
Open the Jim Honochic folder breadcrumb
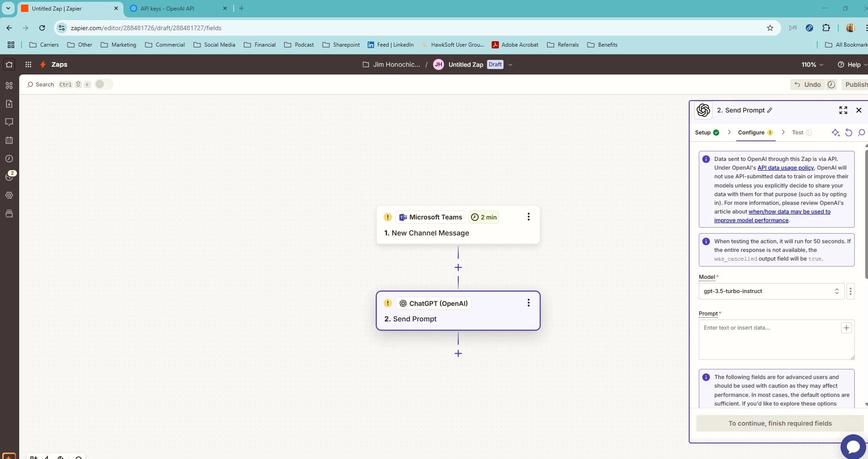click(391, 64)
